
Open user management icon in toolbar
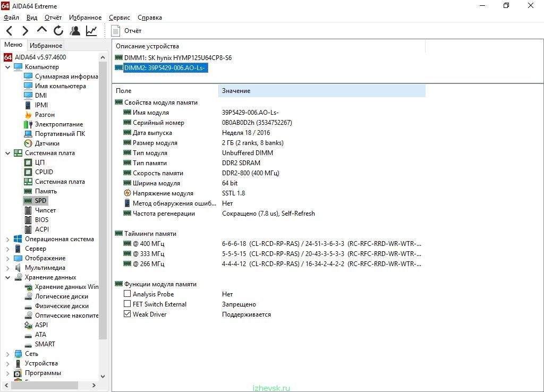74,31
